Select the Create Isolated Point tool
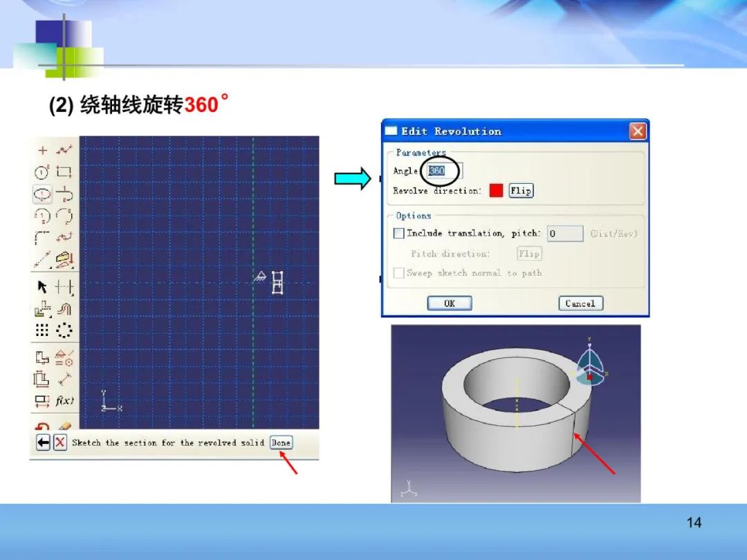The image size is (747, 560). 42,151
